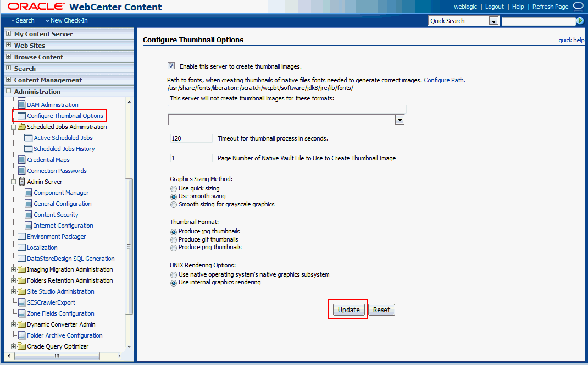Select Use smooth sizing radio button
This screenshot has width=588, height=365.
pos(173,196)
